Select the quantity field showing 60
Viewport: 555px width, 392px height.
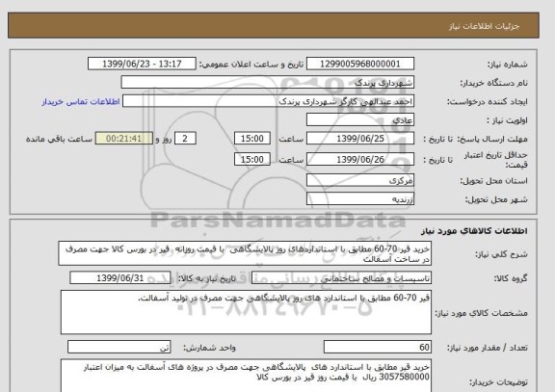click(378, 347)
